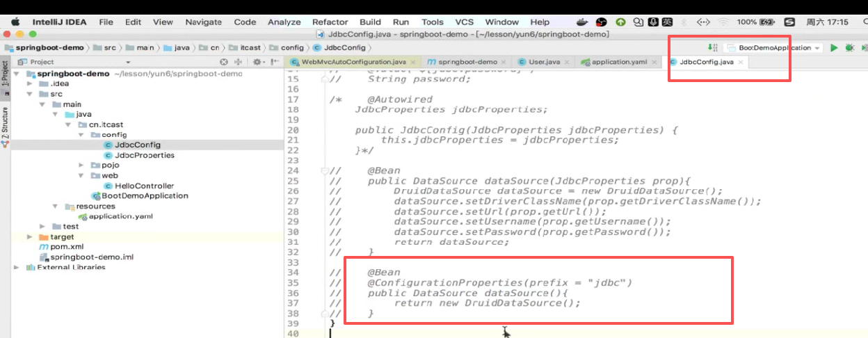Close the application.yaml editor tab
Screen dimensions: 868x338
[654, 62]
